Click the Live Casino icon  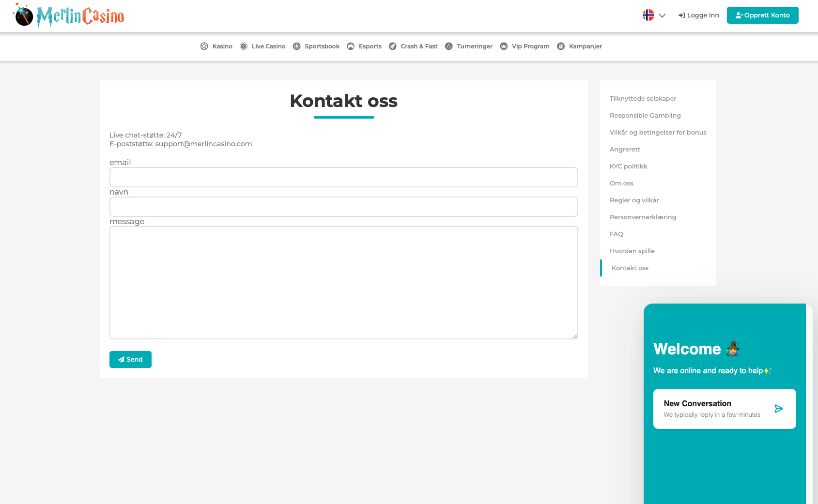point(244,46)
